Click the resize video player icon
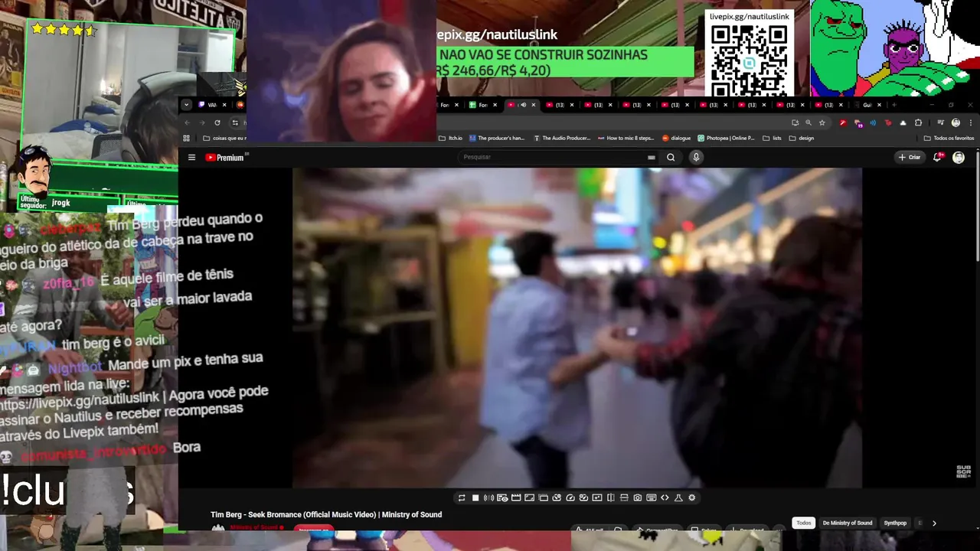The width and height of the screenshot is (980, 551). pos(529,497)
